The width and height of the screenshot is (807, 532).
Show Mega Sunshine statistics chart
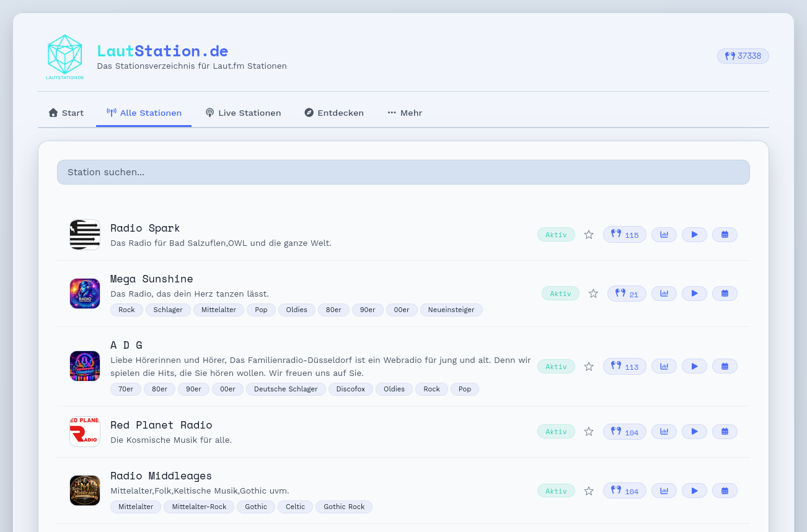point(664,294)
